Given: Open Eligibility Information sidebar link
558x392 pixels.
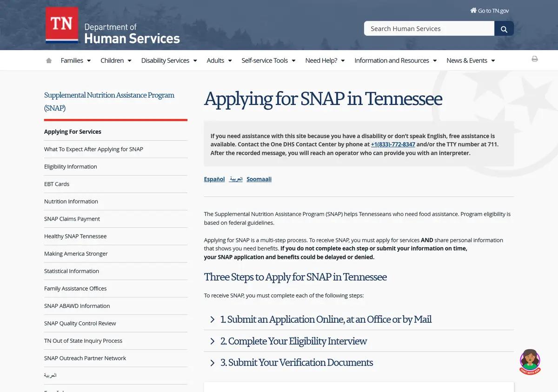Looking at the screenshot, I should 71,167.
